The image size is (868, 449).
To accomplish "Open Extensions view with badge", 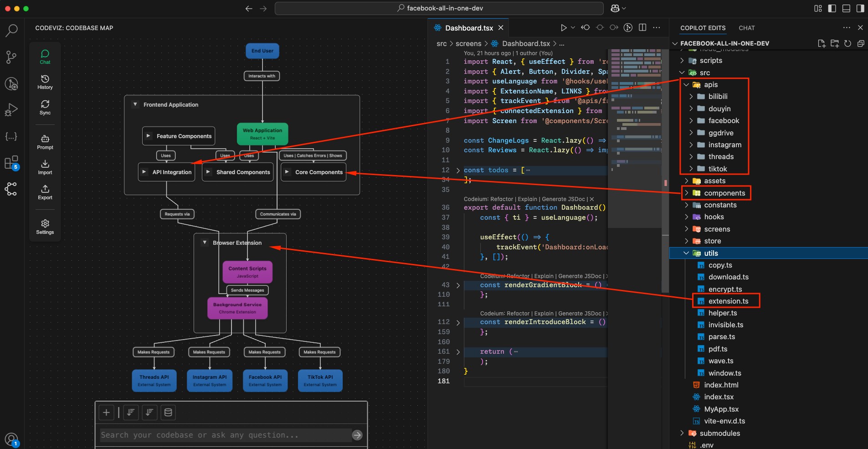I will click(11, 163).
